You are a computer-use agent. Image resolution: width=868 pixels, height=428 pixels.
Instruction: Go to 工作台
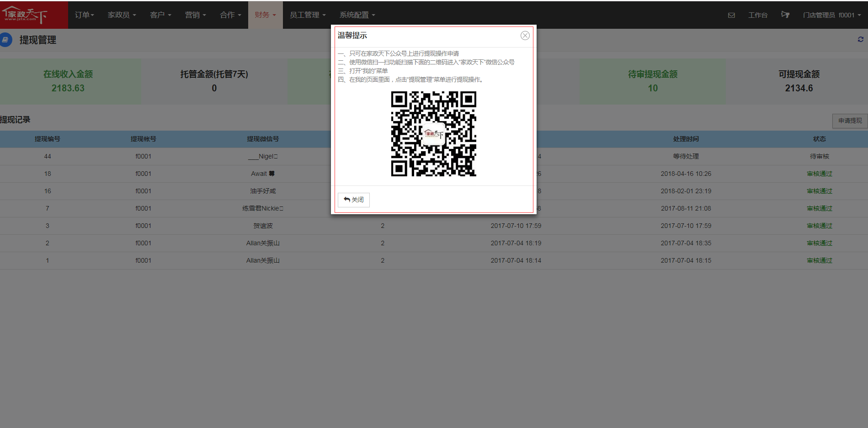click(758, 15)
